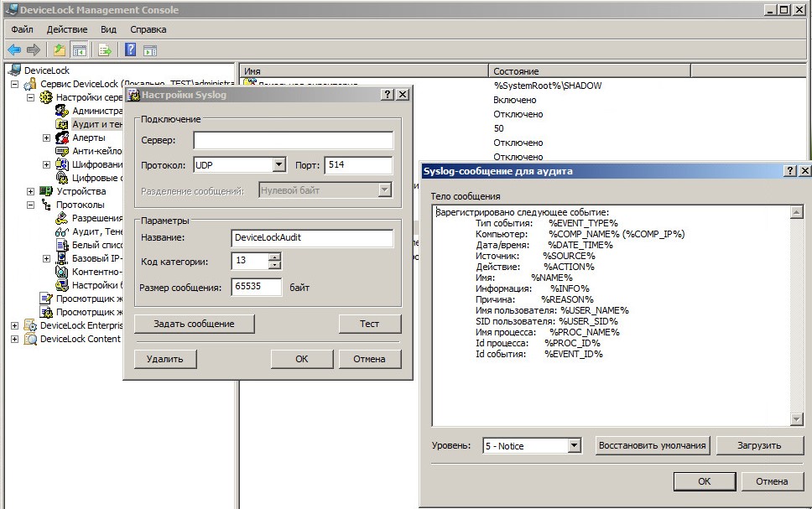Image resolution: width=812 pixels, height=509 pixels.
Task: Select the root DeviceLock computer icon
Action: click(14, 70)
